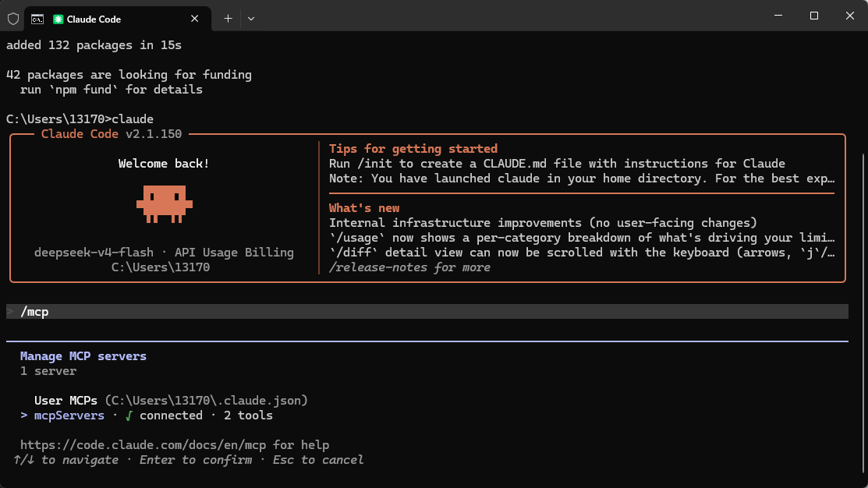The width and height of the screenshot is (868, 488).
Task: Click the C:\Users\13170 path under model name
Action: pyautogui.click(x=161, y=267)
